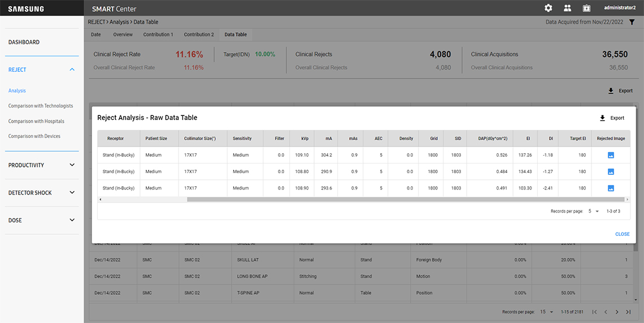
Task: View rejected image in third row
Action: [x=611, y=188]
